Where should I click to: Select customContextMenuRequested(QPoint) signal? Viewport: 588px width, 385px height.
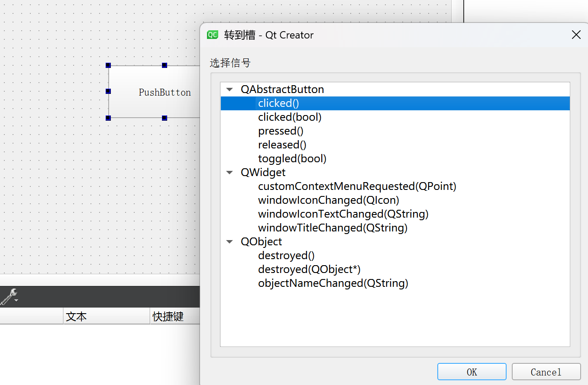click(357, 186)
